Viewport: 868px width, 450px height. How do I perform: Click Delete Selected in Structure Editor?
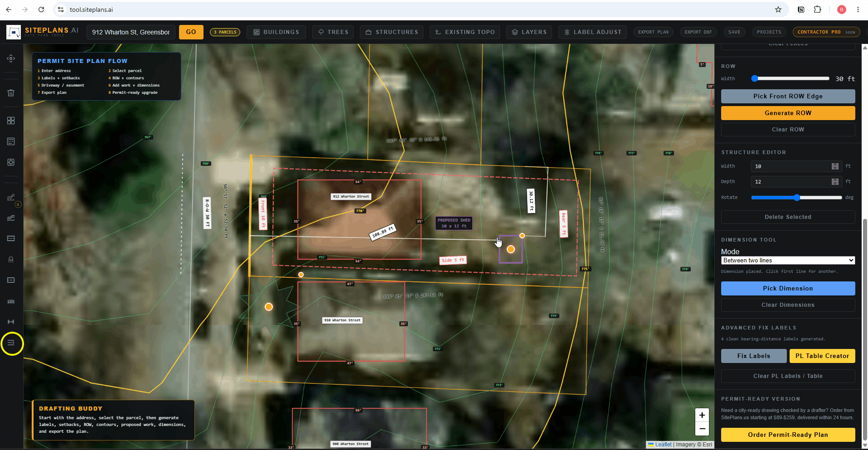(x=788, y=217)
